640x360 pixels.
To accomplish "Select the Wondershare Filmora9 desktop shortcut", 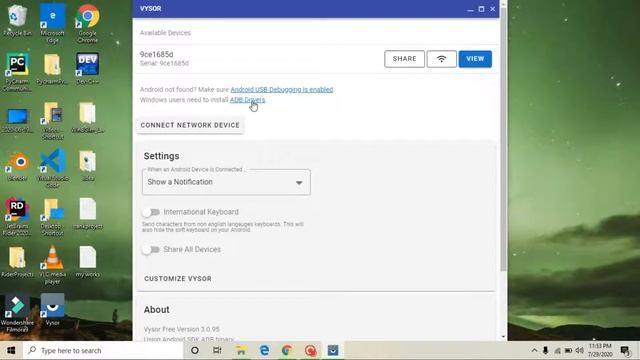I will 17,313.
